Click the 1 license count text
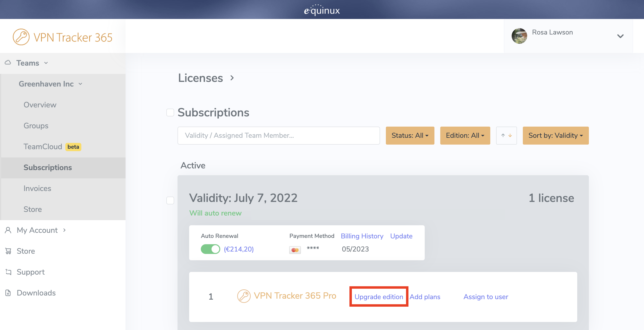644x330 pixels. 551,198
